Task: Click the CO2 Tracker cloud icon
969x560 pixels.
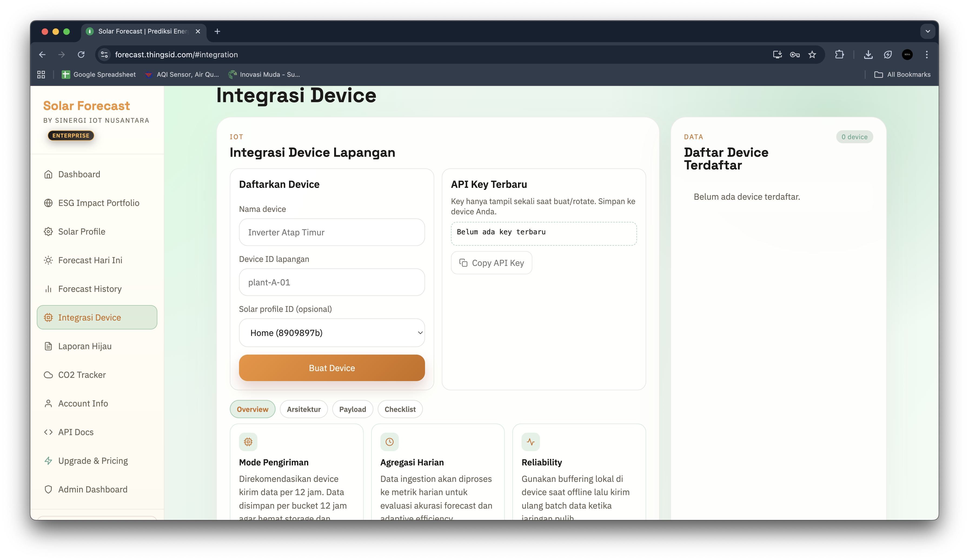Action: 48,375
